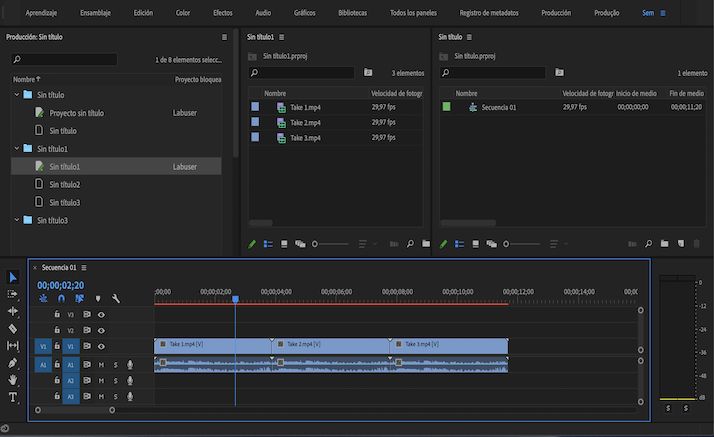Image resolution: width=714 pixels, height=437 pixels.
Task: Toggle V3 track eye visibility
Action: pyautogui.click(x=101, y=315)
